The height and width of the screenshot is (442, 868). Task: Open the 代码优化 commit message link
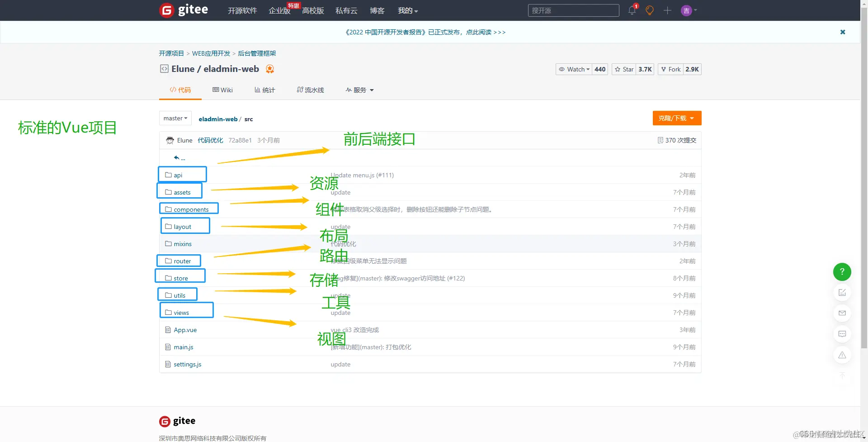210,140
